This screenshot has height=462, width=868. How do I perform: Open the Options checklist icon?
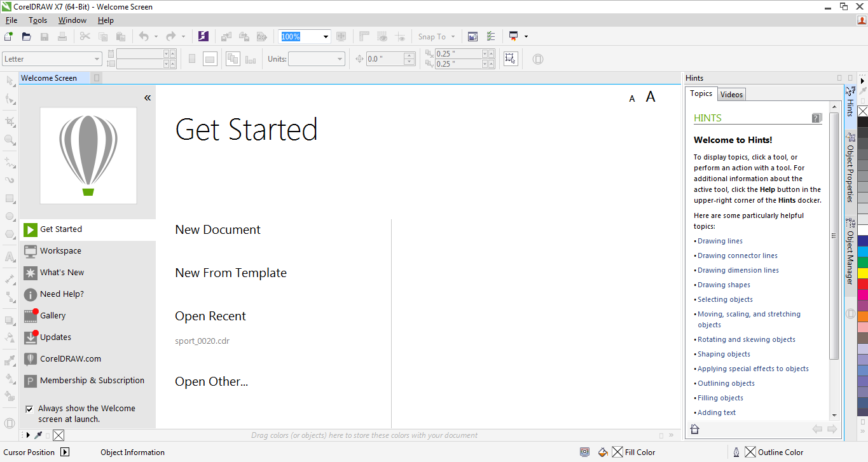point(490,36)
